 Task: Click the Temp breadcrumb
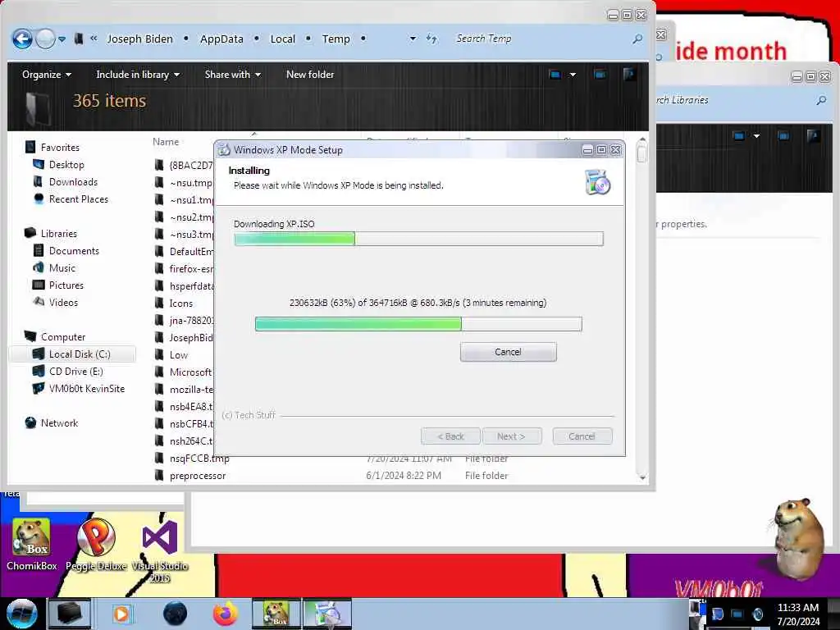(x=336, y=39)
